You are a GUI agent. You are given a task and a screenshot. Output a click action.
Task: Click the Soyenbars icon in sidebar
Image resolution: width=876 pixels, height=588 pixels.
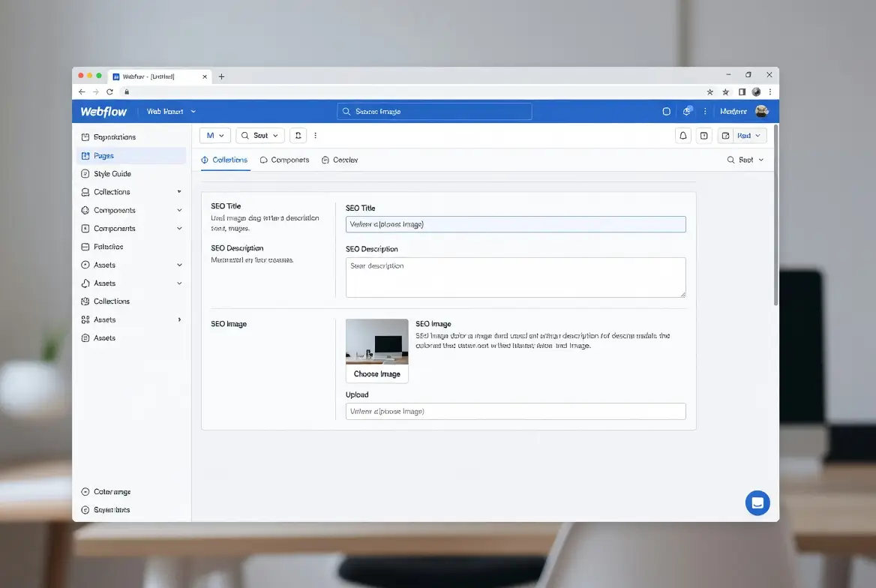[x=85, y=510]
